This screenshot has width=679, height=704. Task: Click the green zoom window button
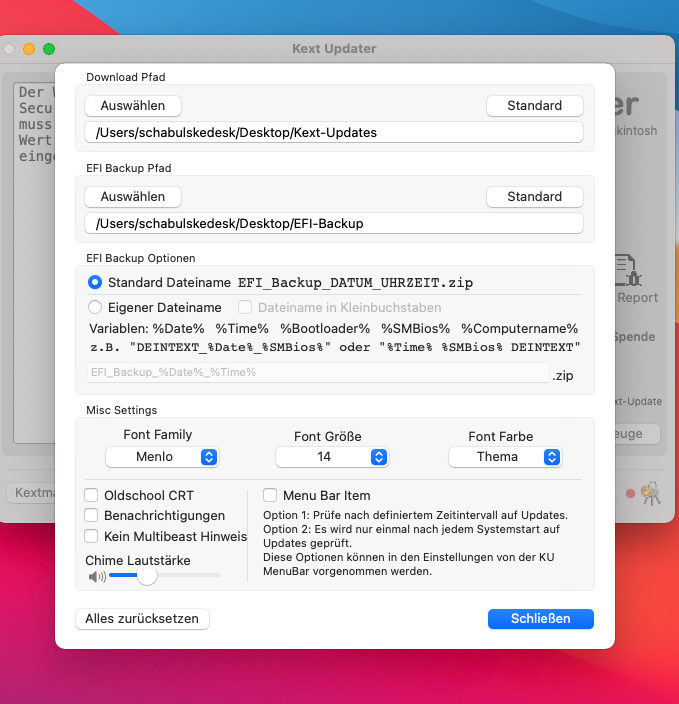[x=49, y=49]
